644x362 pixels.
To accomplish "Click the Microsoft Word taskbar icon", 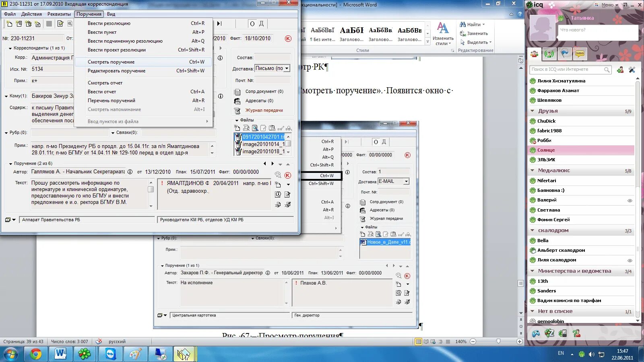I will [60, 354].
